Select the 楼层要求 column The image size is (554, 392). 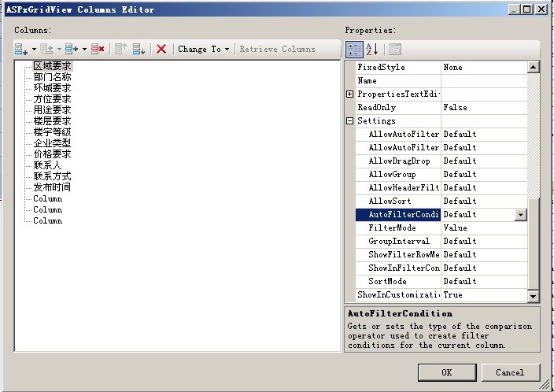click(x=52, y=121)
